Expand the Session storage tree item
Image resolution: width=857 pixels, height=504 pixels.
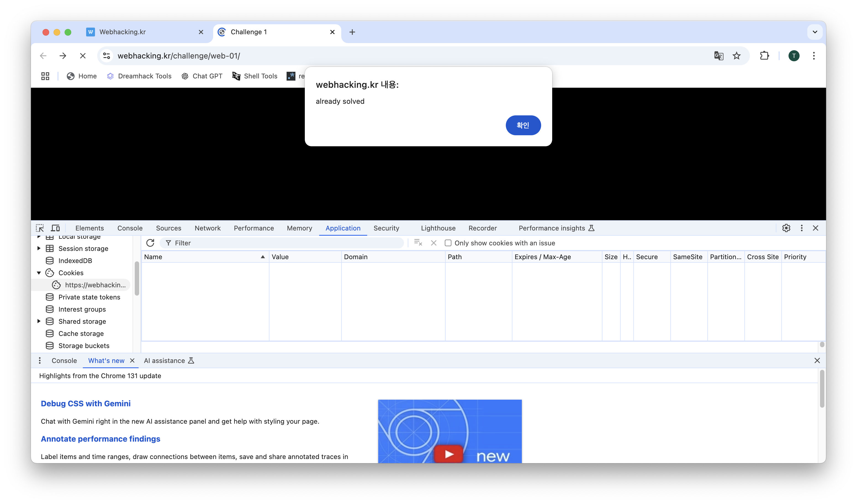click(39, 248)
